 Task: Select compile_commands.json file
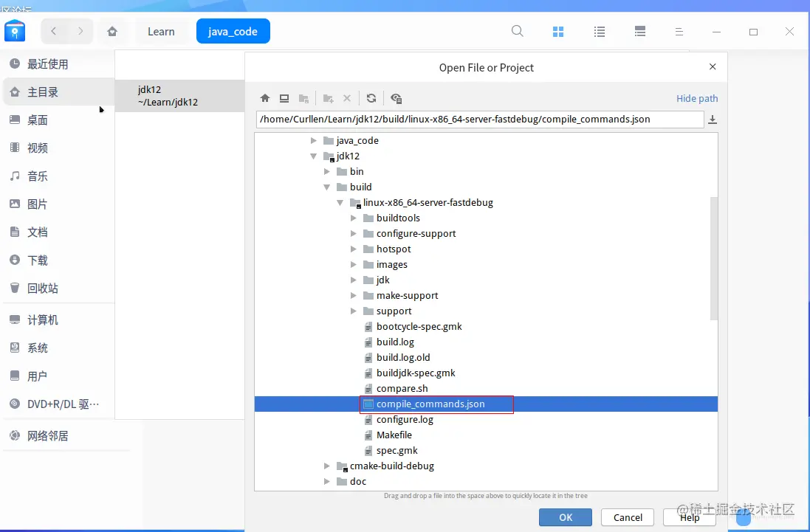[486, 404]
